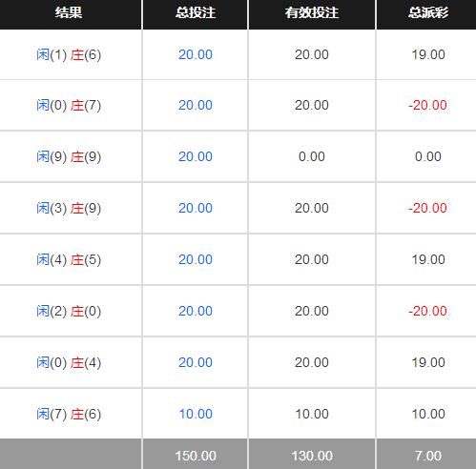476x469 pixels.
Task: Click the 7.00 total payout summary cell
Action: point(426,455)
